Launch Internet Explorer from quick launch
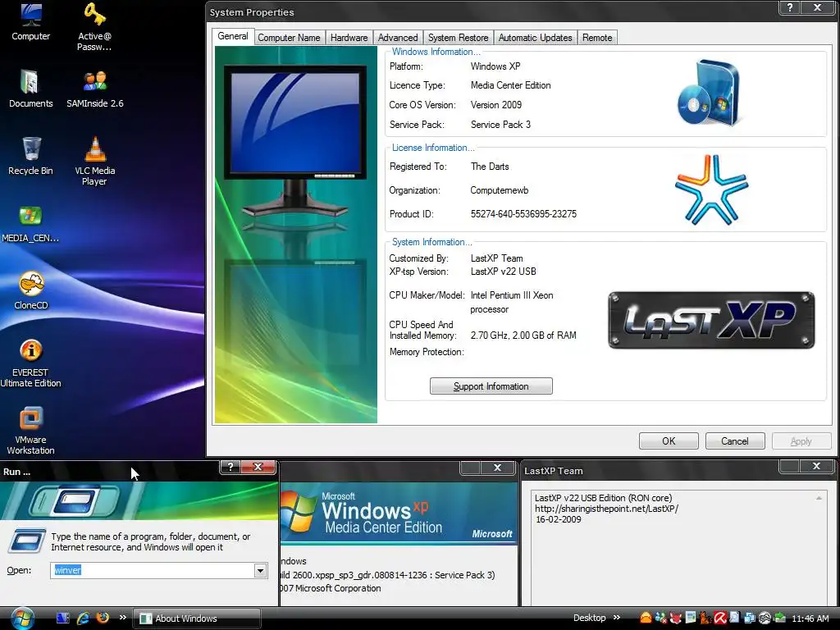Screen dimensions: 840x630 click(83, 618)
